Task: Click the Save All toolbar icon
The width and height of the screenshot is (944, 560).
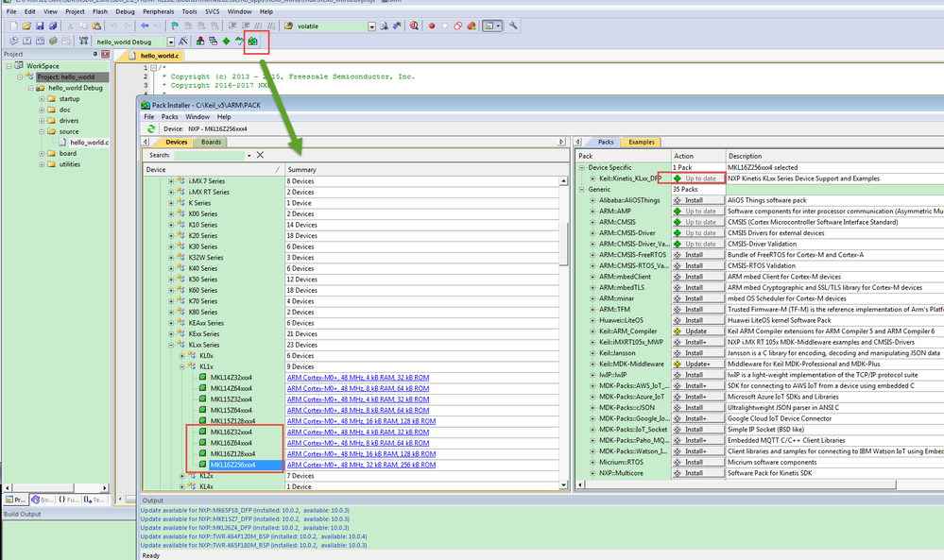Action: click(x=53, y=25)
